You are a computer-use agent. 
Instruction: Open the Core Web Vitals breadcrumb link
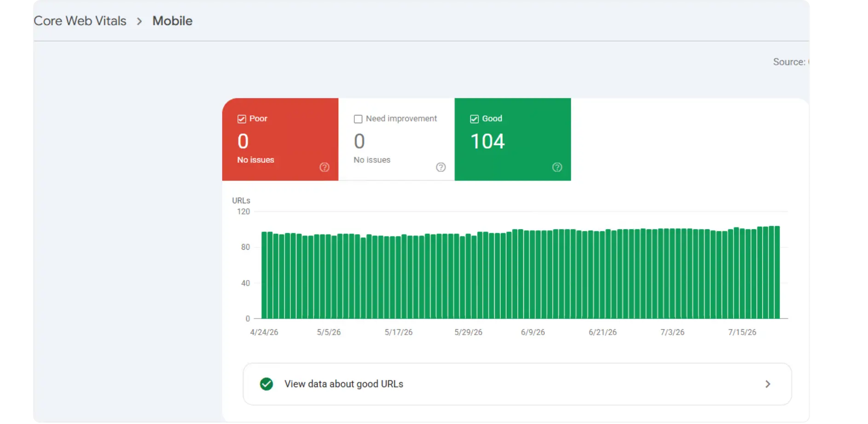tap(80, 21)
